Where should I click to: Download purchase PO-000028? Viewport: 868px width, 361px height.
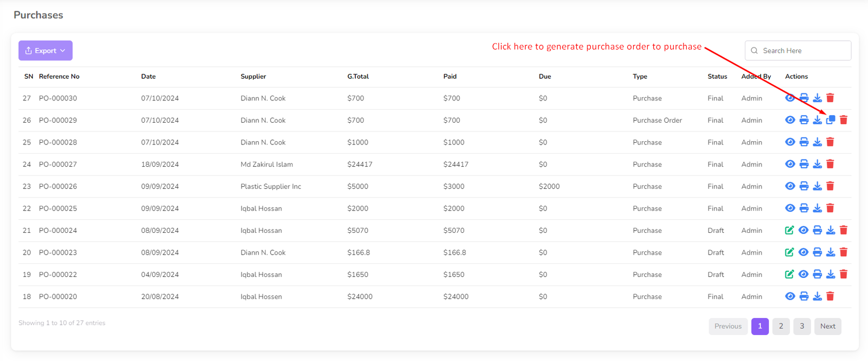pyautogui.click(x=817, y=142)
